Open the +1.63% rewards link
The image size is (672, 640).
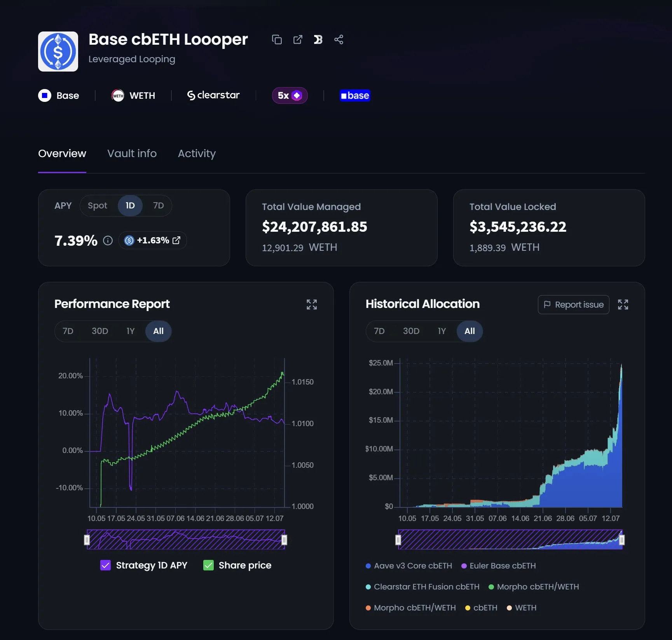tap(152, 240)
